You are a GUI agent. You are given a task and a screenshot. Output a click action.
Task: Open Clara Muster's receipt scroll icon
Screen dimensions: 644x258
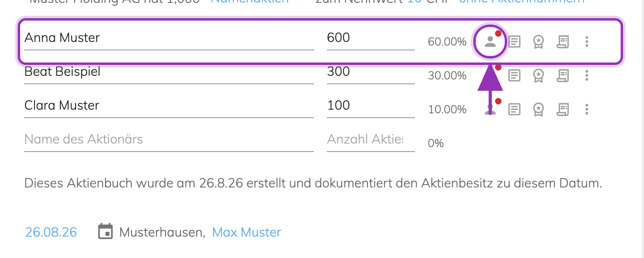[x=563, y=109]
